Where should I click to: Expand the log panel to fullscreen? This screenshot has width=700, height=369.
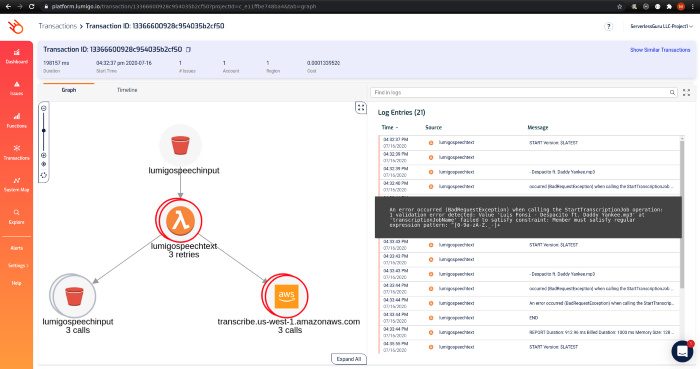[687, 92]
